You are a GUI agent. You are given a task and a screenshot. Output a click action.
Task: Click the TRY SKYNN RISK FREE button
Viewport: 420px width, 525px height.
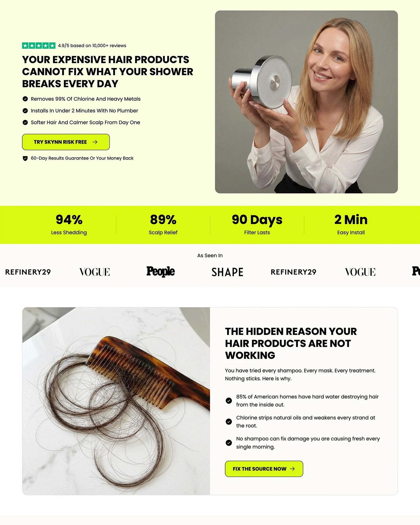pos(66,142)
